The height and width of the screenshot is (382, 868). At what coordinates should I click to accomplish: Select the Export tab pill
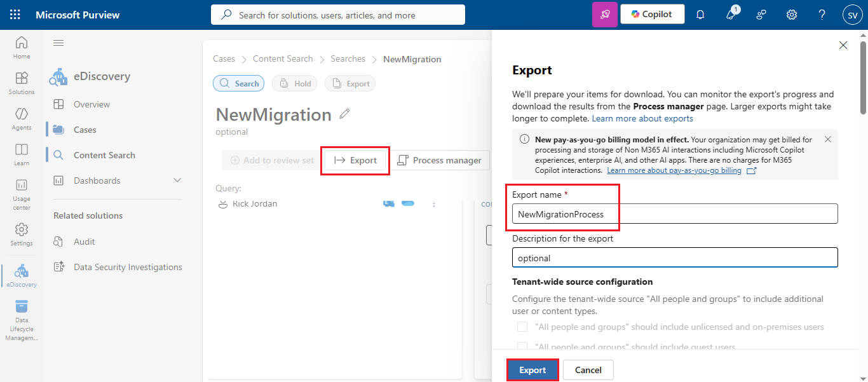pos(349,83)
